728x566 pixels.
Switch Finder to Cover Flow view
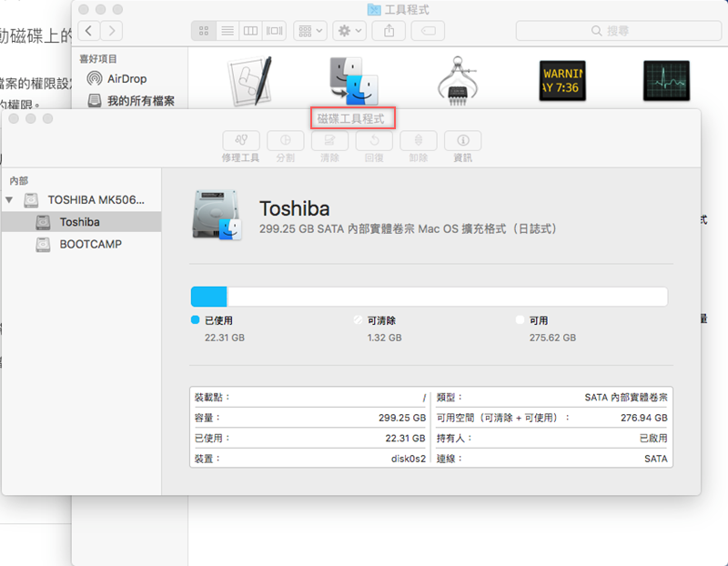[x=275, y=31]
